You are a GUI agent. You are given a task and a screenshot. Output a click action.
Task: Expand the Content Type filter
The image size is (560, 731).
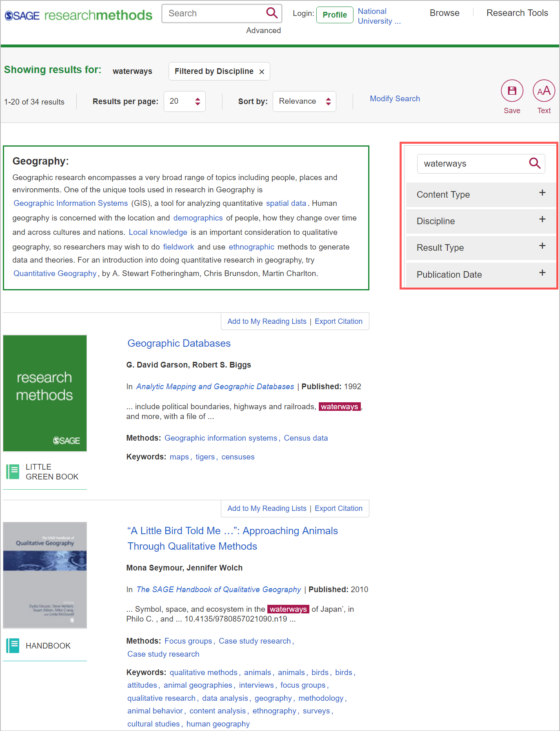point(481,194)
